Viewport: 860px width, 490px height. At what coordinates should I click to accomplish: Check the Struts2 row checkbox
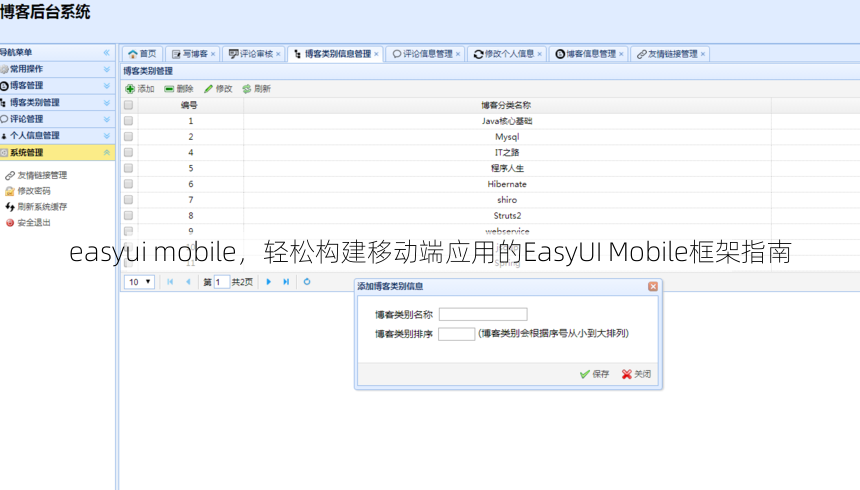pyautogui.click(x=128, y=216)
